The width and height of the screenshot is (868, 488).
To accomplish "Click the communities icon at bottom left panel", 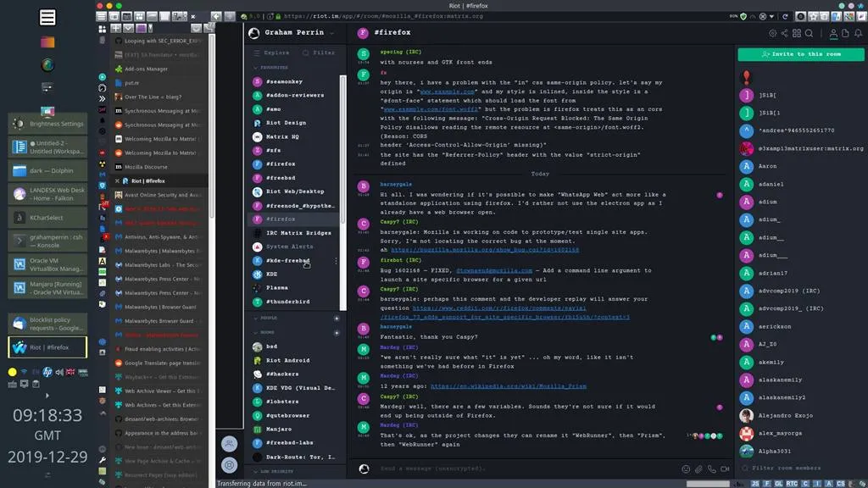I will click(x=229, y=443).
